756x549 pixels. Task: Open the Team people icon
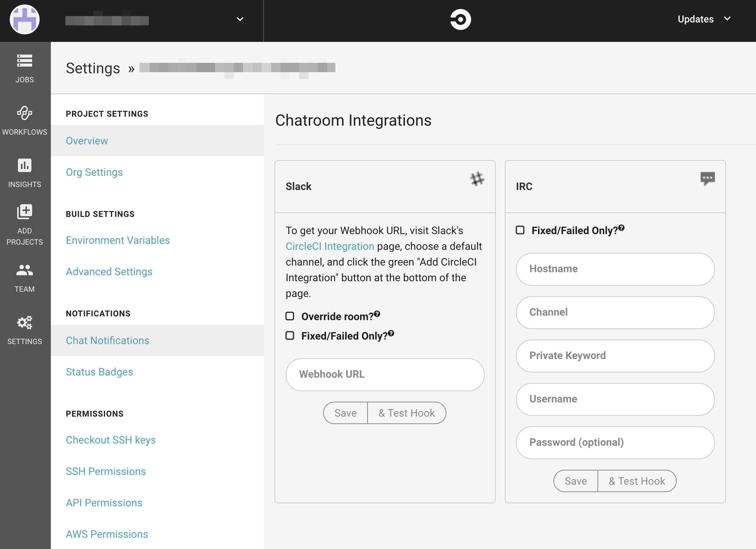(25, 270)
